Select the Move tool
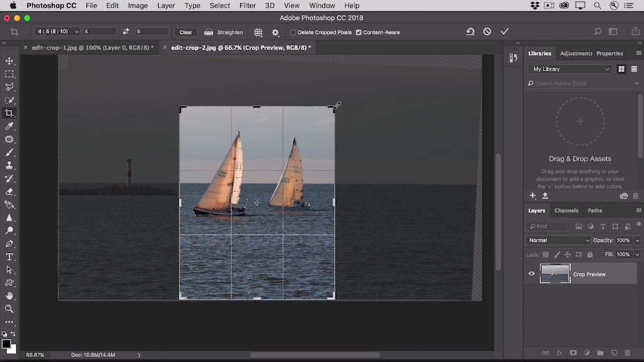This screenshot has width=644, height=362. [x=9, y=61]
